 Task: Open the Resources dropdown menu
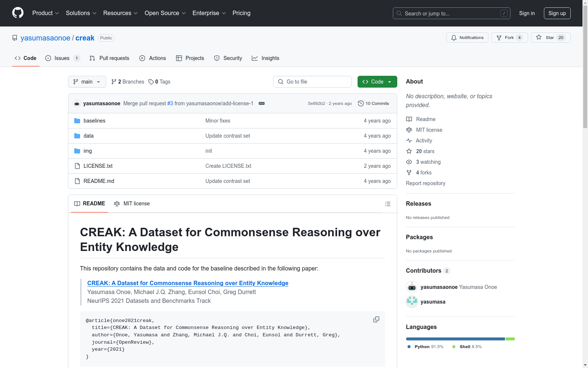click(120, 13)
